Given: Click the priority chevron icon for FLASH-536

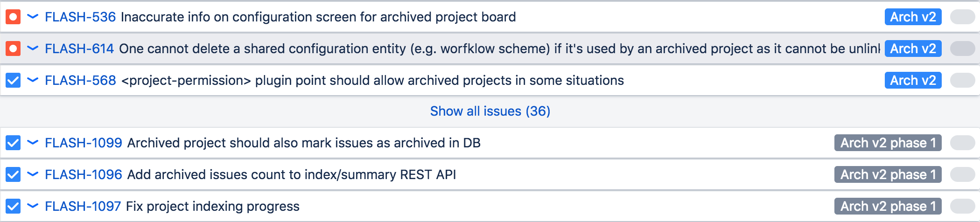Looking at the screenshot, I should point(33,17).
